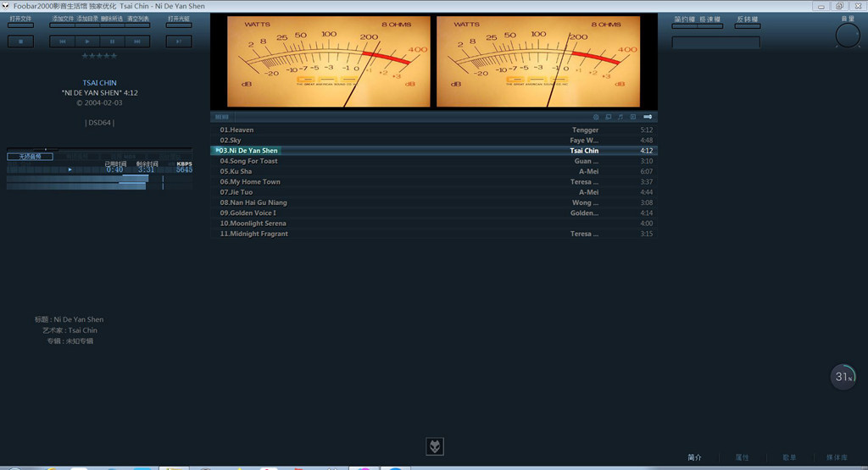Viewport: 868px width, 470px height.
Task: Open the 简介 tab at the bottom right
Action: (x=694, y=457)
